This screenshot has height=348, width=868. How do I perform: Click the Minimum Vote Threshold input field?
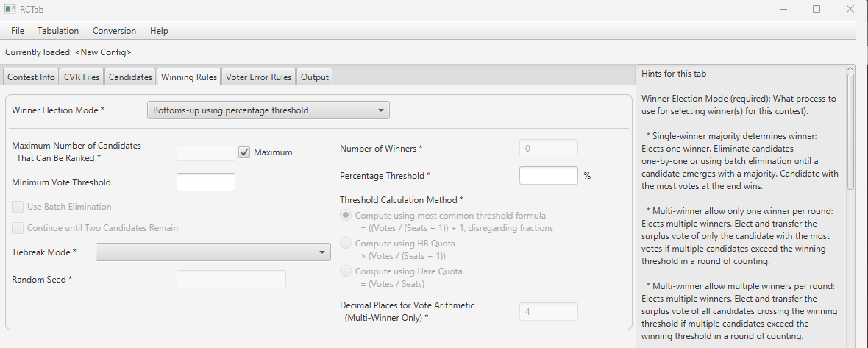pyautogui.click(x=206, y=182)
